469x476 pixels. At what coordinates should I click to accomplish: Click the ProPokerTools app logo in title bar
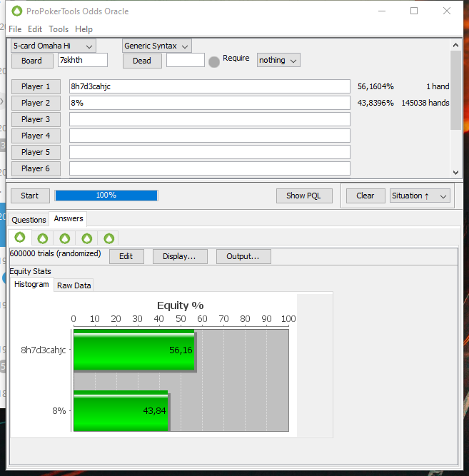[17, 11]
